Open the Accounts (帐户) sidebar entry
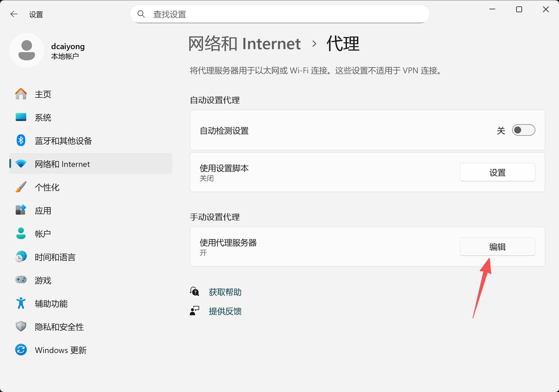The height and width of the screenshot is (392, 559). (43, 234)
